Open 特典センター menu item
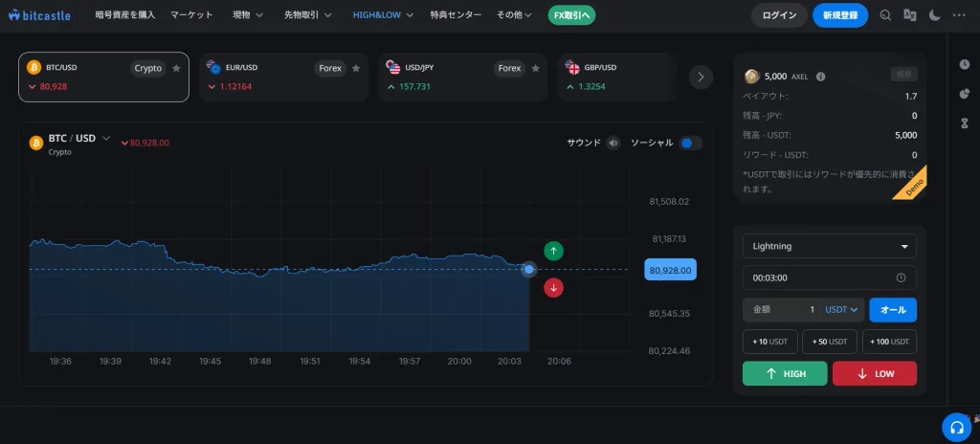 click(x=456, y=15)
